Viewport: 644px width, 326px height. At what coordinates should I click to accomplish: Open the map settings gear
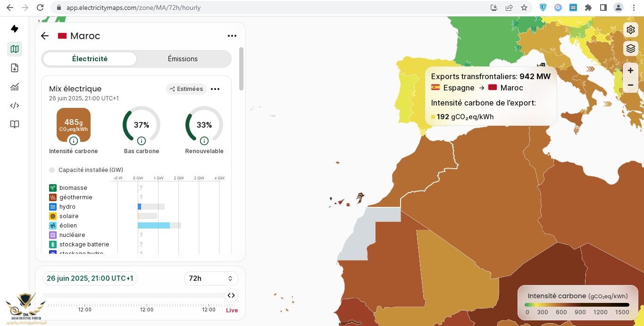click(631, 30)
